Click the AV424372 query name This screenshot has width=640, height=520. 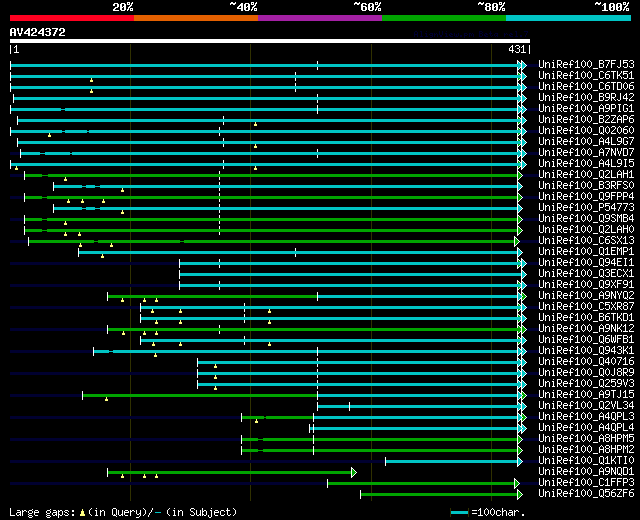[38, 32]
